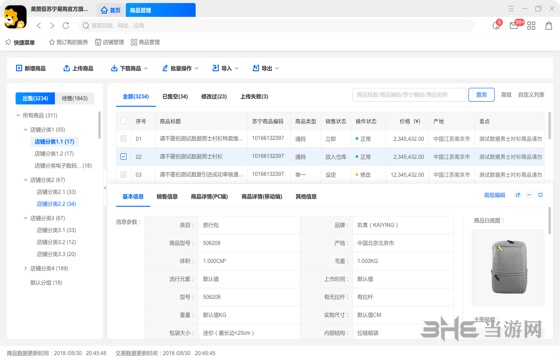
Task: Collapse the 所有商品 (311) tree node
Action: pos(18,115)
